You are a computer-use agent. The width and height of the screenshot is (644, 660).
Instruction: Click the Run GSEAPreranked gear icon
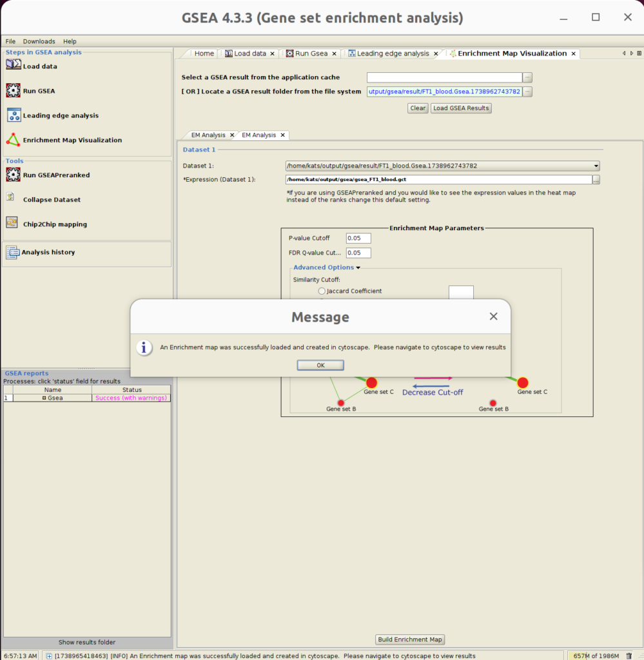(13, 175)
